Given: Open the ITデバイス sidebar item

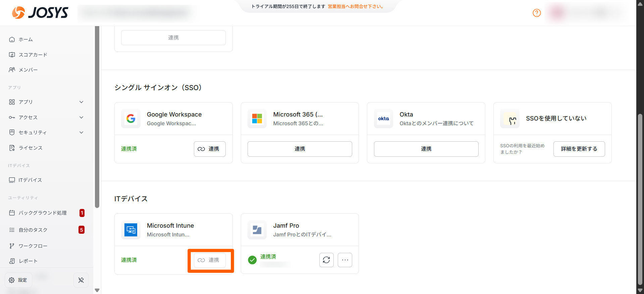Looking at the screenshot, I should tap(30, 180).
